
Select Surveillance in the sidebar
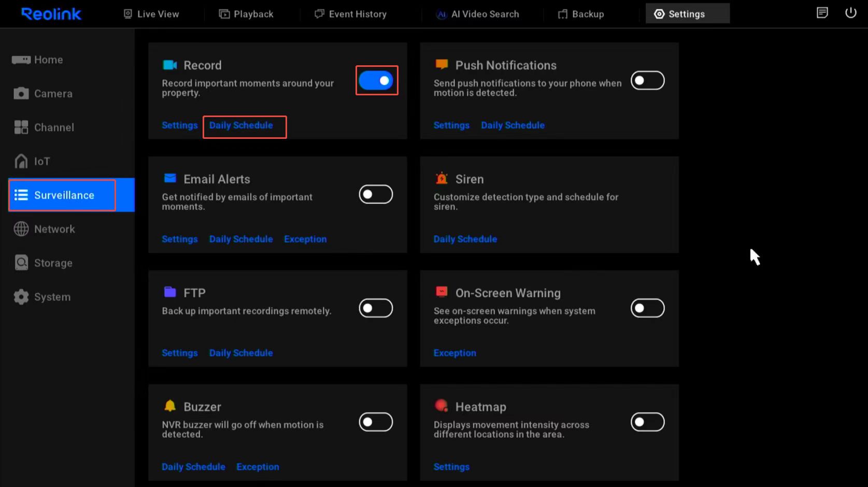(x=72, y=195)
